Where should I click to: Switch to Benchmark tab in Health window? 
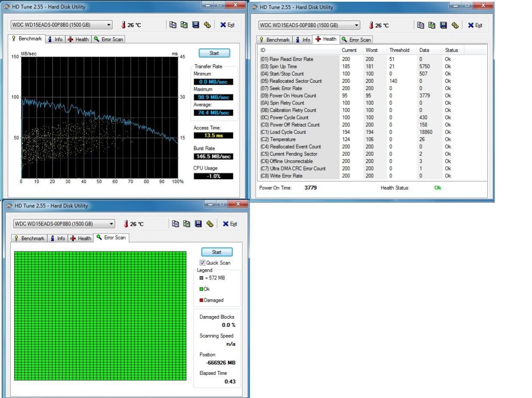(275, 40)
